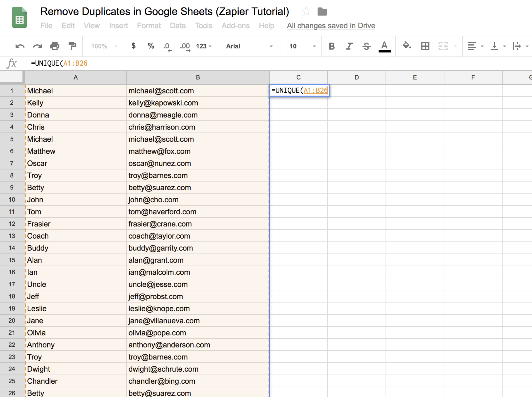
Task: Open the text color picker
Action: (x=384, y=46)
